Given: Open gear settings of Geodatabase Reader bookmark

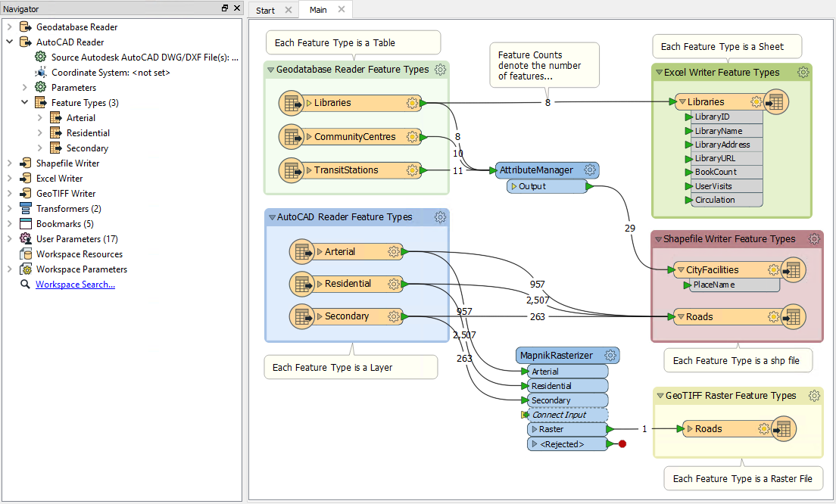Looking at the screenshot, I should click(440, 70).
